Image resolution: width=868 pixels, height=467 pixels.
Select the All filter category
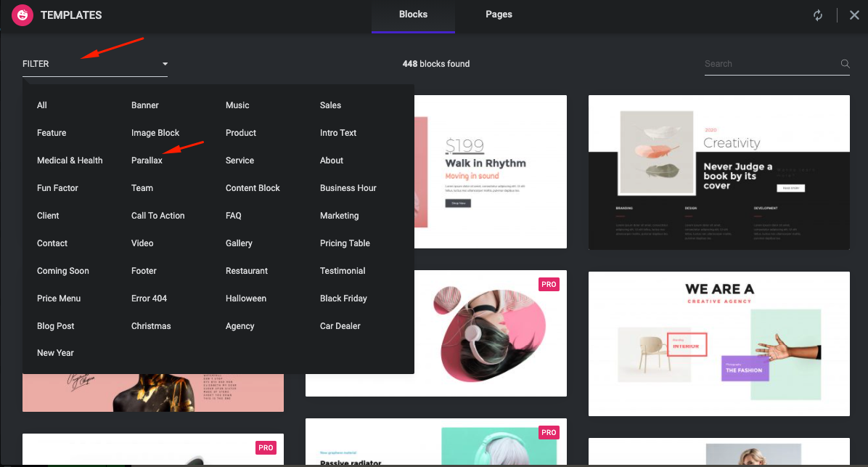[42, 105]
